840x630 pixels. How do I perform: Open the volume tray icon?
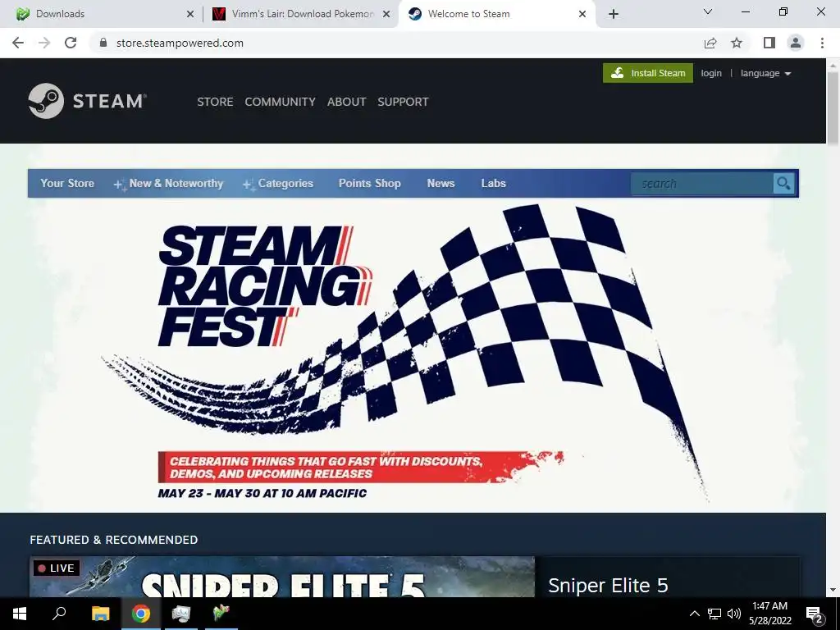coord(734,614)
